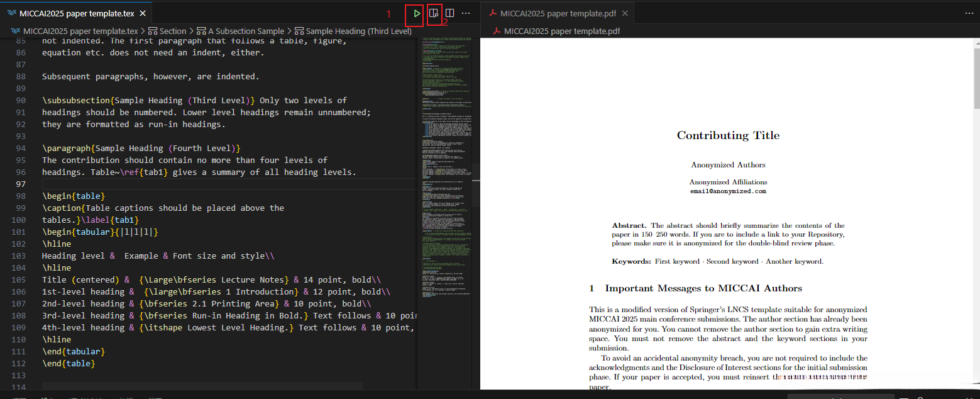Switch to the MICCAI2025 paper template.tex tab
980x399 pixels.
click(75, 13)
